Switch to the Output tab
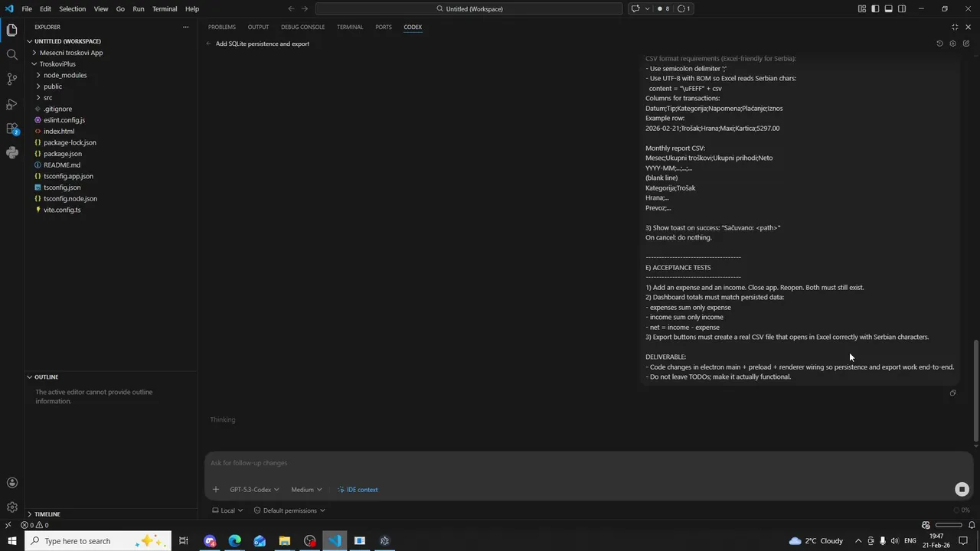The width and height of the screenshot is (980, 551). tap(258, 27)
